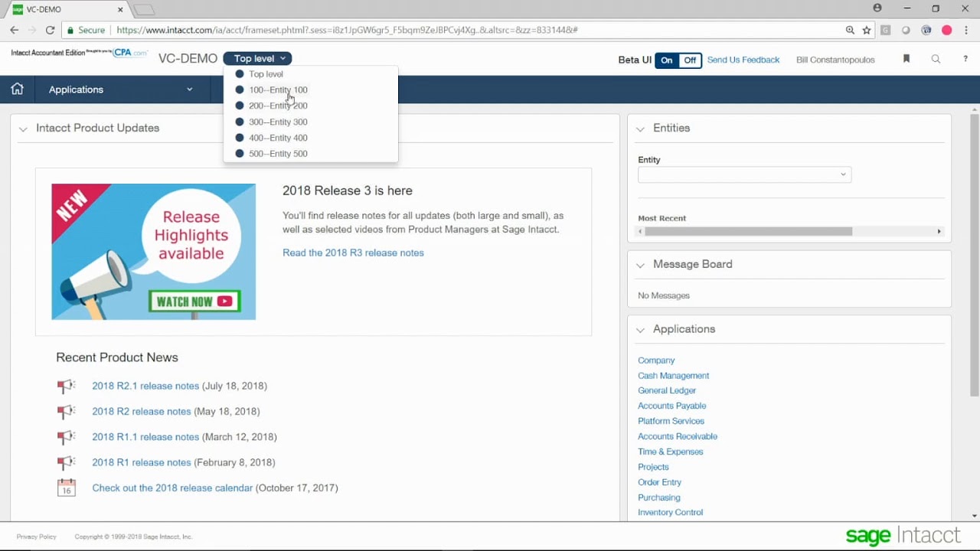Viewport: 980px width, 551px height.
Task: Click the megaphone icon beside 2018 R2.1 notes
Action: 67,386
